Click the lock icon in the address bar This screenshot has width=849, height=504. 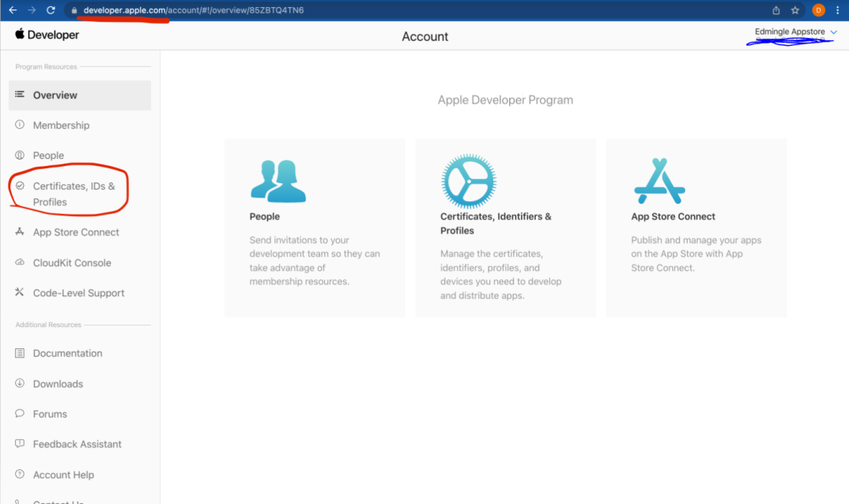click(x=74, y=10)
